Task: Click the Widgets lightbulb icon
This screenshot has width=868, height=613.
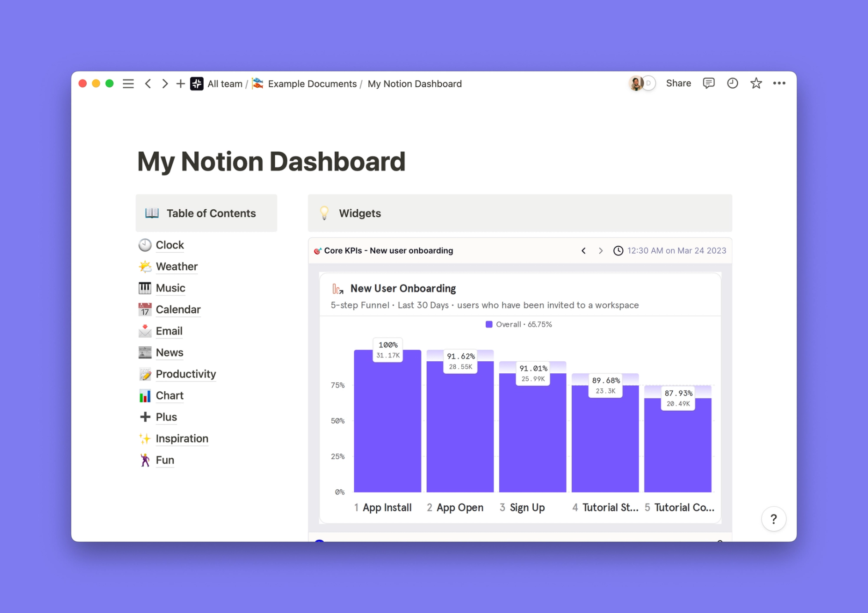Action: coord(325,213)
